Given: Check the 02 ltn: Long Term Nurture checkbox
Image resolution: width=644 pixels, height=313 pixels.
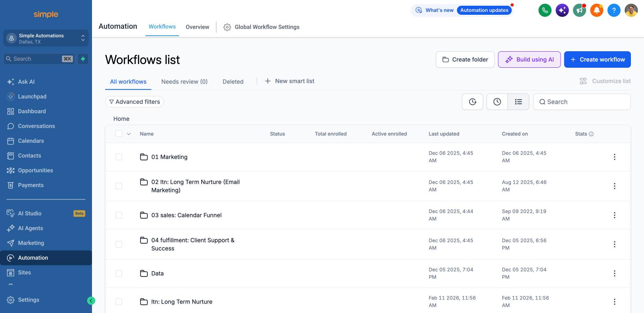Looking at the screenshot, I should pos(119,186).
